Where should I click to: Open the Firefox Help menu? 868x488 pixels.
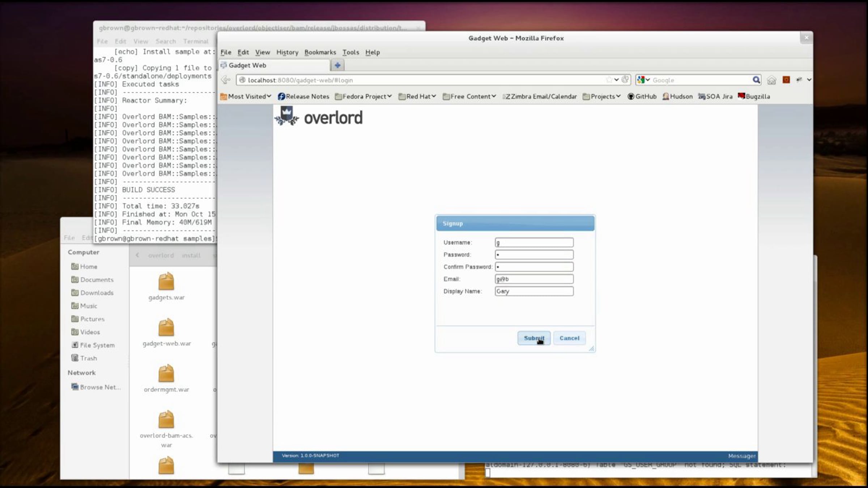click(373, 52)
